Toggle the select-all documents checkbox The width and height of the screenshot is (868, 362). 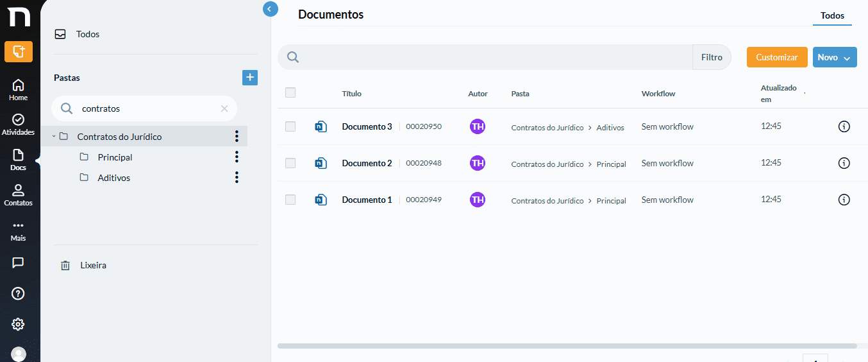click(290, 92)
